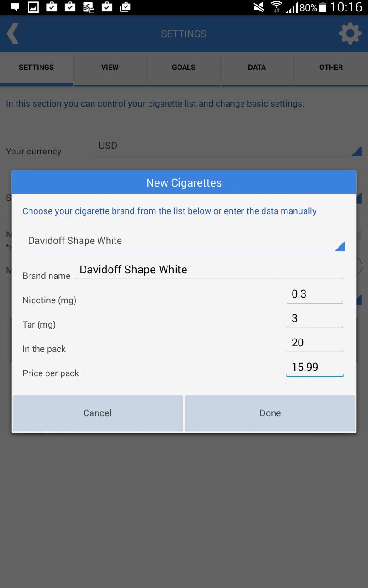Image resolution: width=368 pixels, height=588 pixels.
Task: Tap the battery indicator icon
Action: coord(323,7)
